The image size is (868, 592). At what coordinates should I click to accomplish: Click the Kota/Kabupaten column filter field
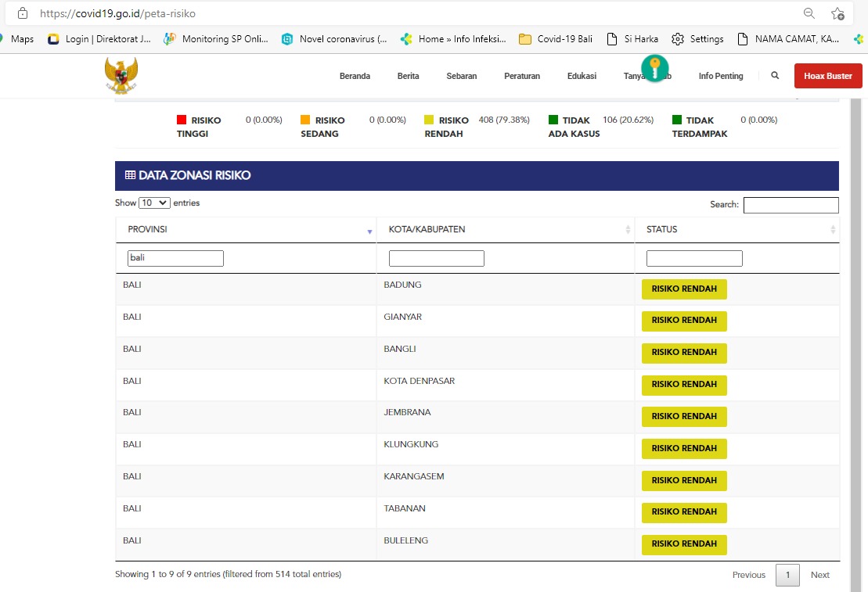436,258
